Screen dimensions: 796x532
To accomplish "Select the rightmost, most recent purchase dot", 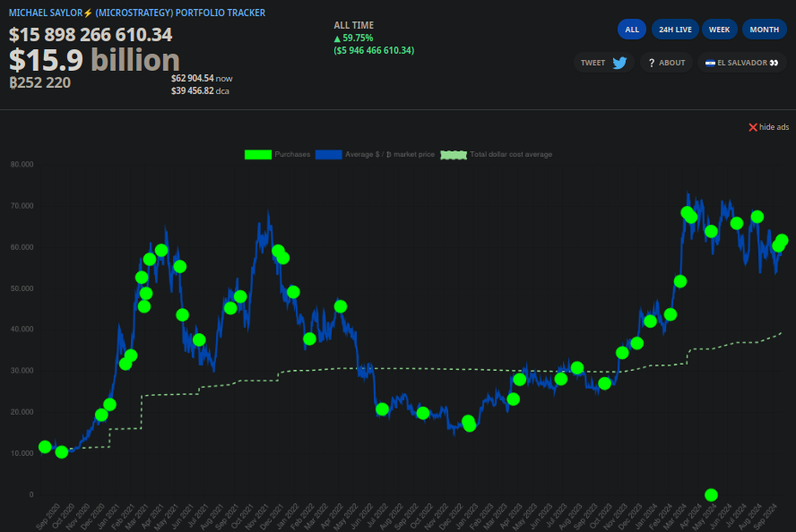I will [782, 241].
